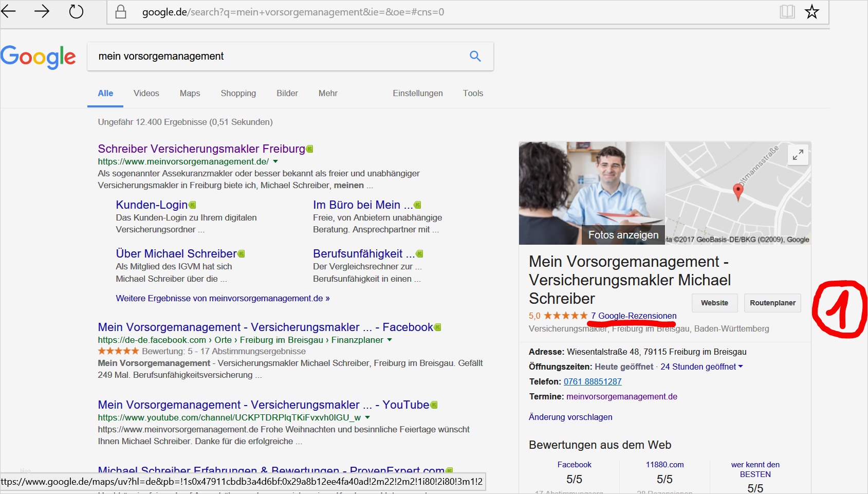The image size is (868, 494).
Task: Click Änderung vorschlagen link
Action: click(570, 417)
